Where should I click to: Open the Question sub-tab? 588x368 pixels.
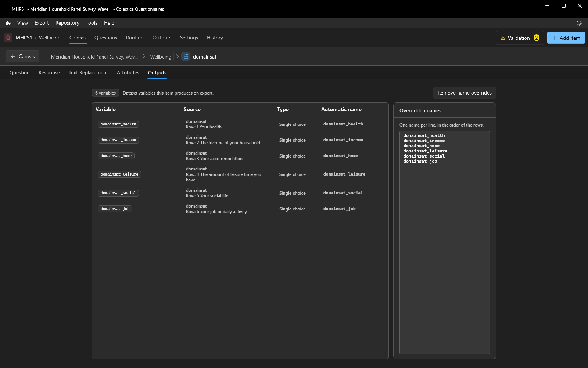pos(19,72)
